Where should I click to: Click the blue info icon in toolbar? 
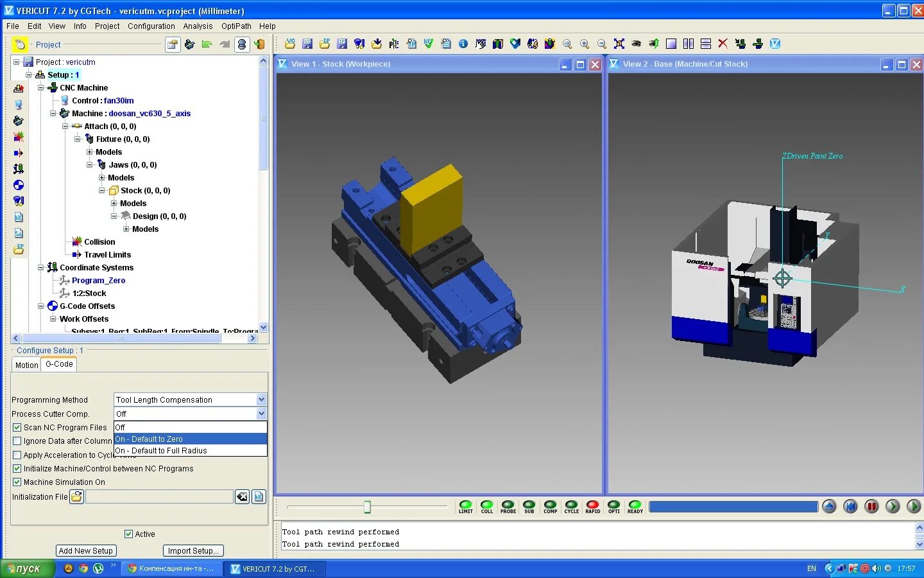coord(463,44)
